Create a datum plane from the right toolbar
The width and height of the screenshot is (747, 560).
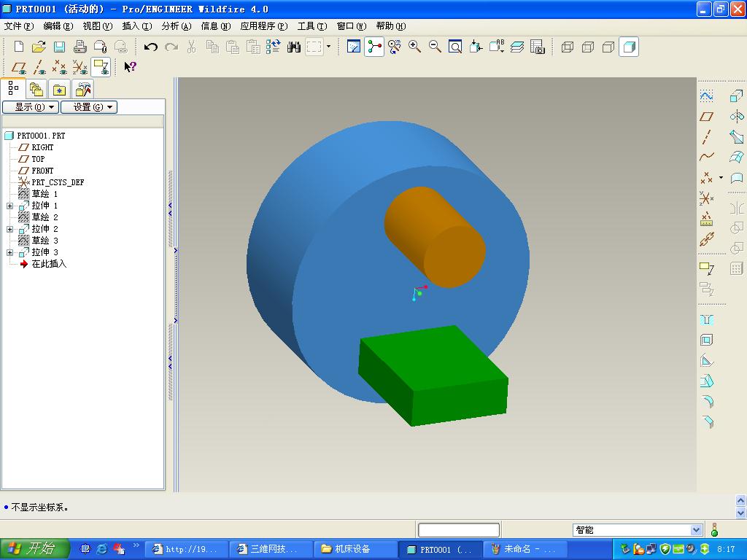(706, 117)
